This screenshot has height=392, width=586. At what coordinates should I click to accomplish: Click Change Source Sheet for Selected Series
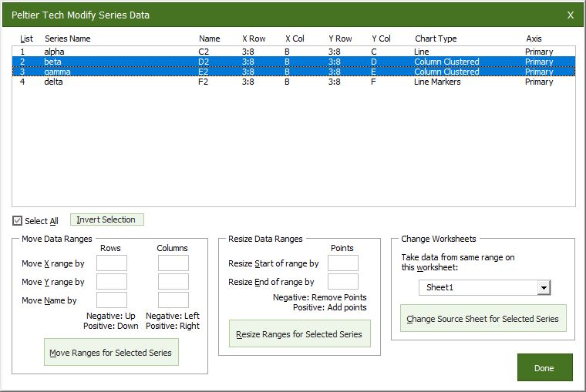[x=483, y=318]
